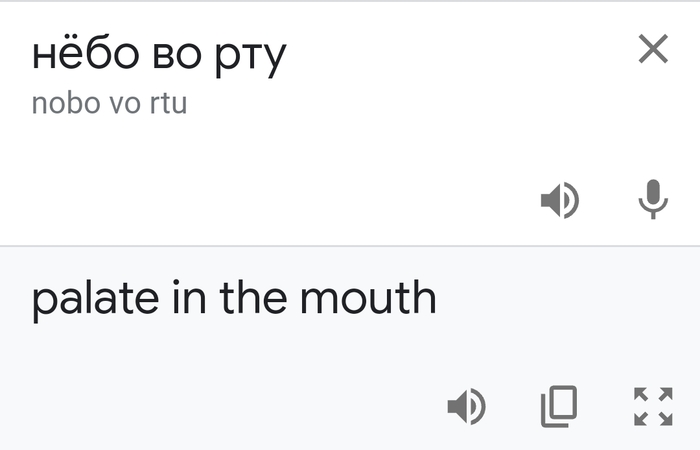Click the word "rtu" in the transliteration
The width and height of the screenshot is (700, 450).
pos(169,103)
